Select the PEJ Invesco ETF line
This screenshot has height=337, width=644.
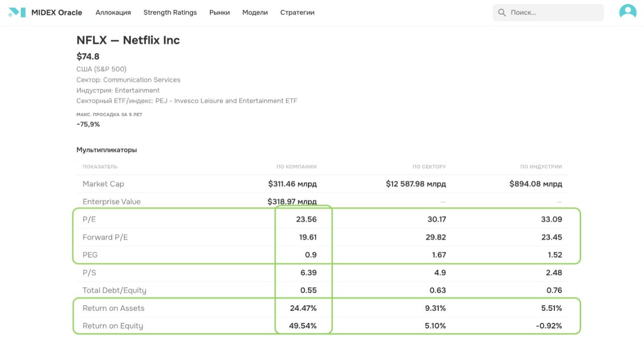pyautogui.click(x=187, y=101)
